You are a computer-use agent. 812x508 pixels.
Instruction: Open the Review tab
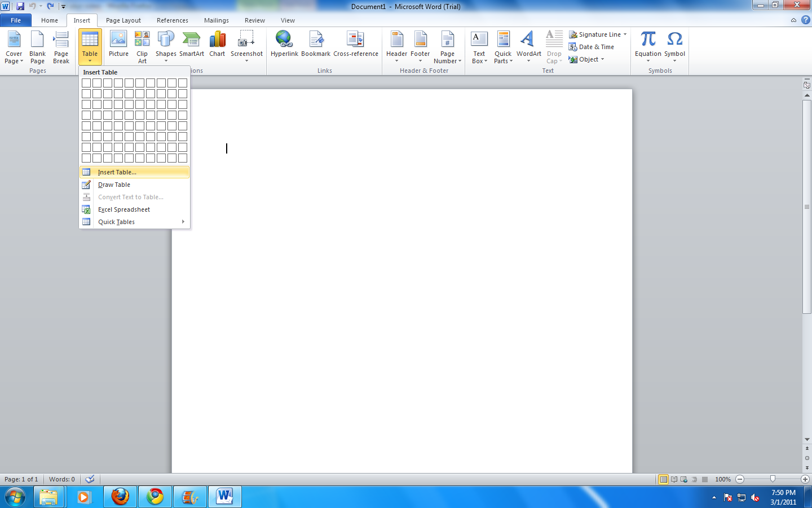tap(255, 20)
